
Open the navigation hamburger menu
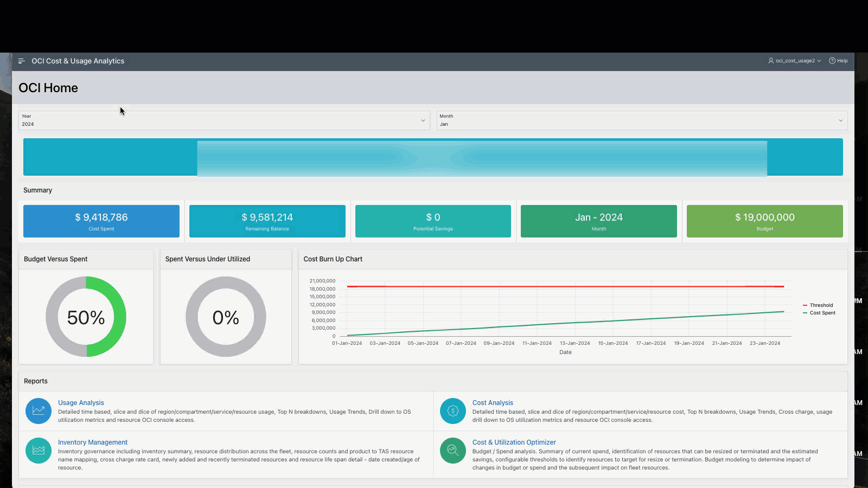coord(21,61)
